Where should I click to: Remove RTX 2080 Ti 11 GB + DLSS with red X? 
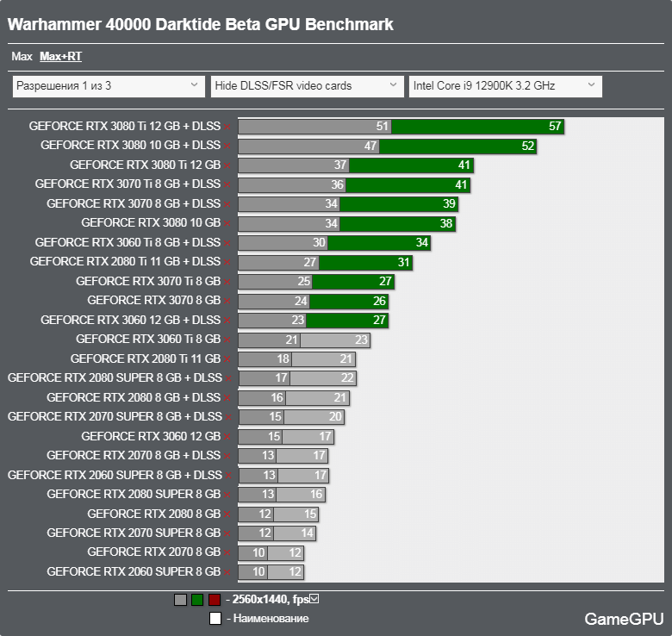tap(227, 262)
